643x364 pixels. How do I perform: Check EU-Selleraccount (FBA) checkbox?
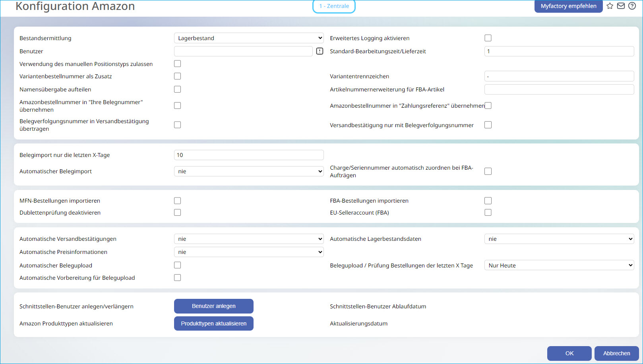pos(488,213)
